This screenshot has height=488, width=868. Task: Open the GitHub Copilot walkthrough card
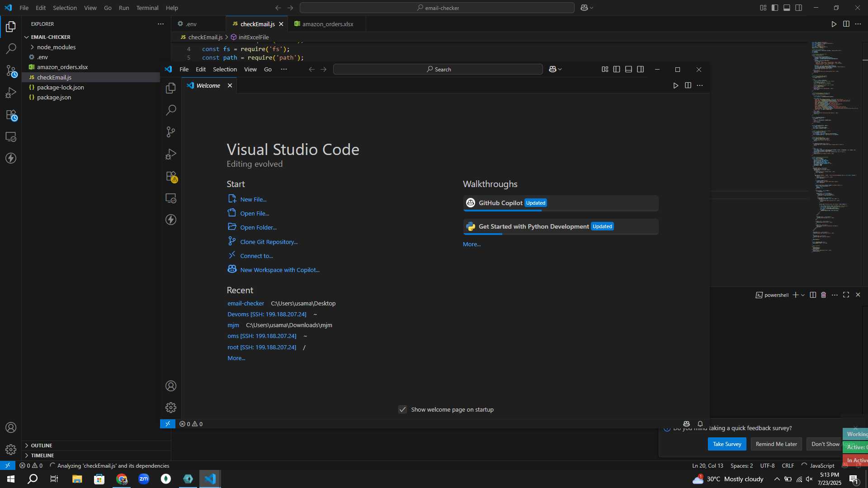[x=561, y=203]
